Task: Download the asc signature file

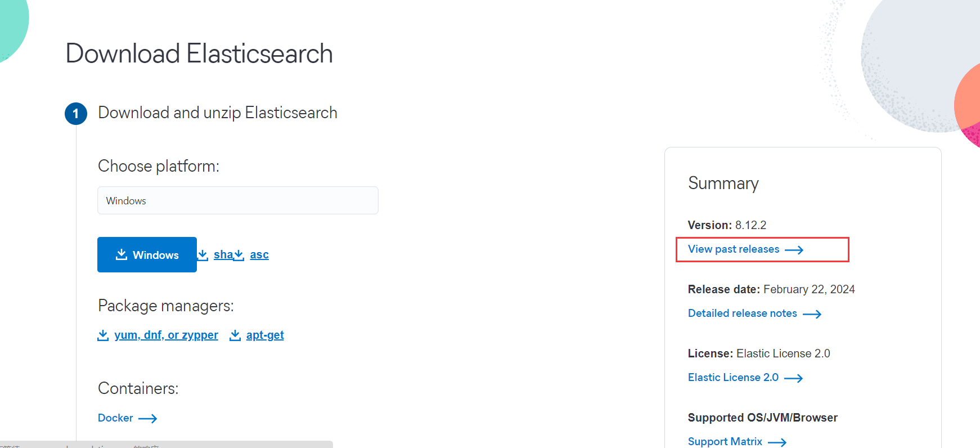Action: pyautogui.click(x=259, y=254)
